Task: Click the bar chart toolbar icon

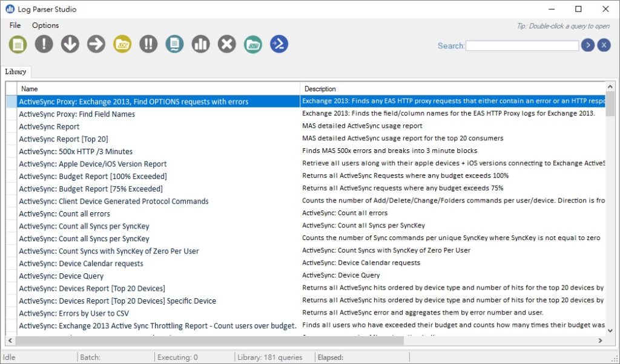Action: (x=200, y=44)
